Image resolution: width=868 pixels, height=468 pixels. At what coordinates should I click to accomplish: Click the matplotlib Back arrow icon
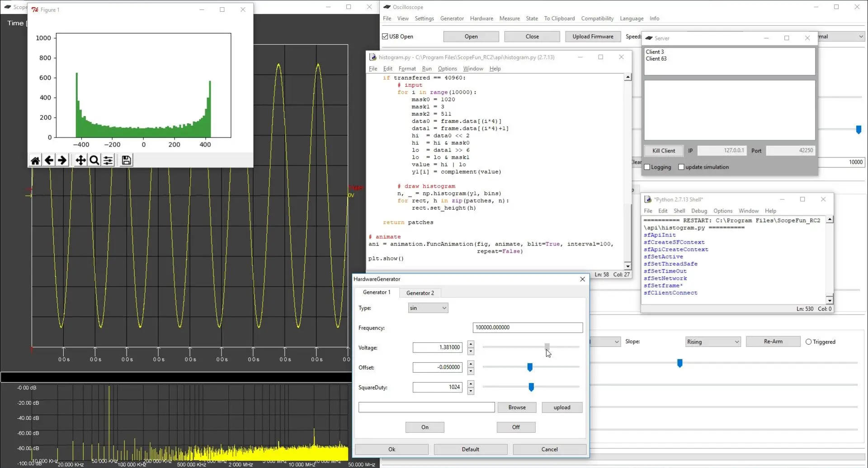click(x=49, y=161)
